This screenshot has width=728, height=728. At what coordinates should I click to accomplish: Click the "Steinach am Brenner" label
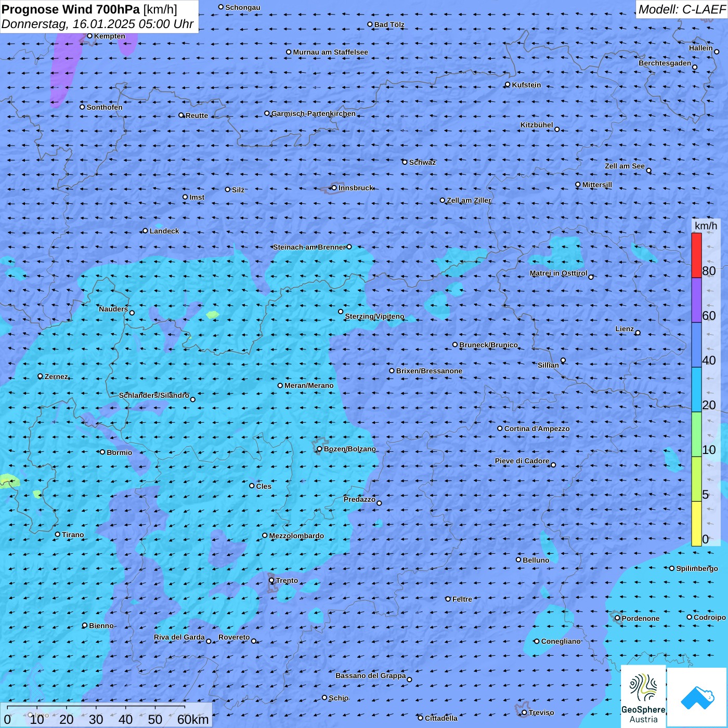309,247
